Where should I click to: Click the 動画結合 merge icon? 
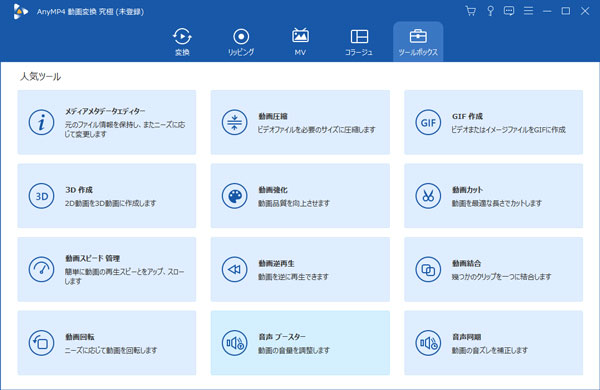428,269
